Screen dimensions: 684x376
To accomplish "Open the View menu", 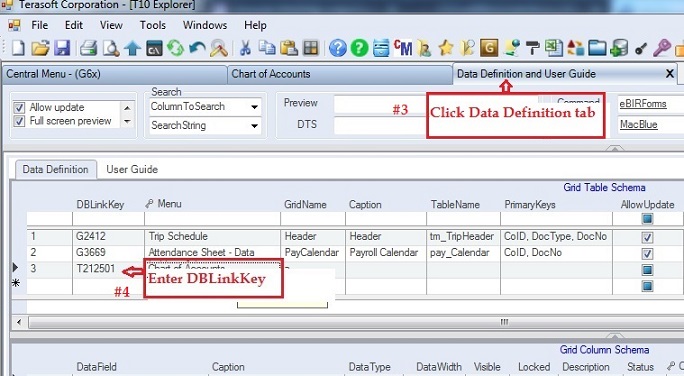I will (111, 25).
